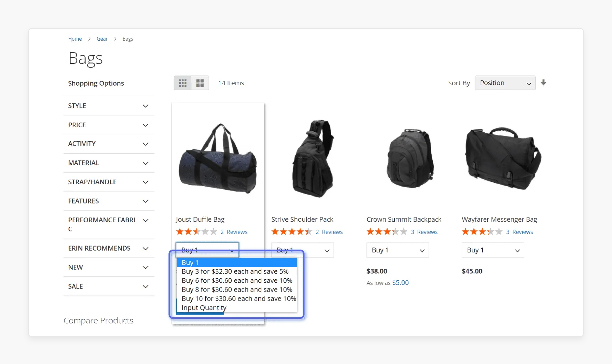The image size is (612, 364).
Task: Click Strive Shoulder Pack star rating
Action: (292, 232)
